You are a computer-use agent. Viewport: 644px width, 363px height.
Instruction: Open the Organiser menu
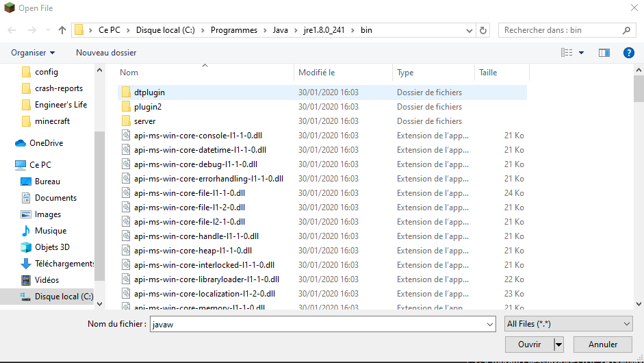(33, 53)
